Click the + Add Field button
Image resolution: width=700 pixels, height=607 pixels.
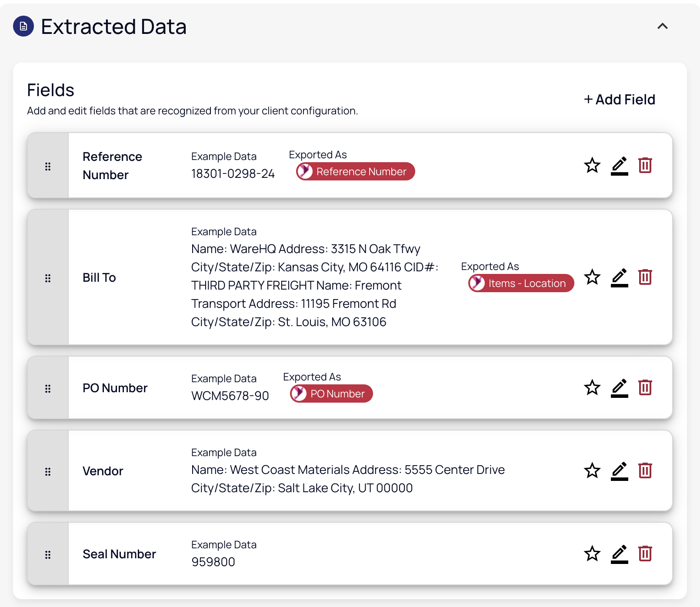[x=619, y=100]
